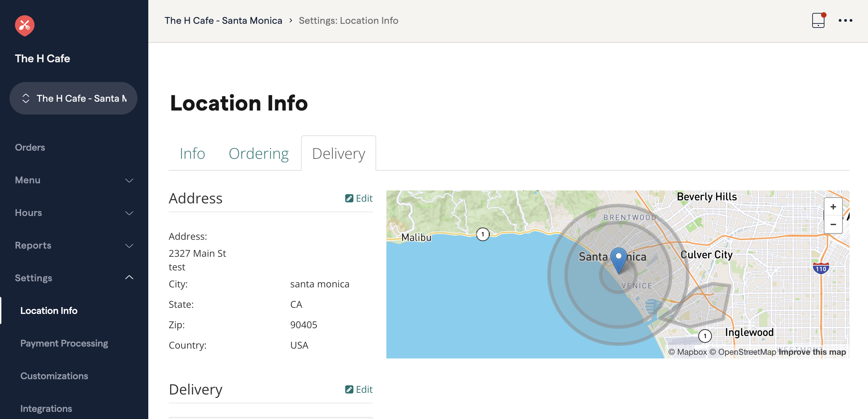This screenshot has width=868, height=419.
Task: Expand the Reports section
Action: tap(129, 246)
